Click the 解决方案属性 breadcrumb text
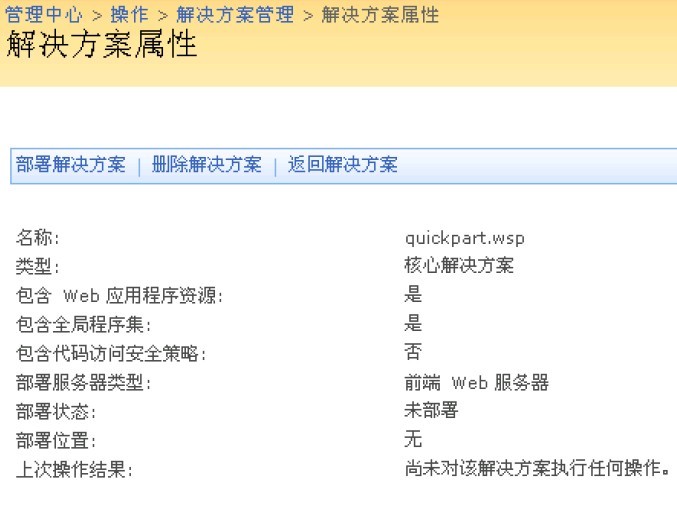The height and width of the screenshot is (509, 677). point(380,14)
